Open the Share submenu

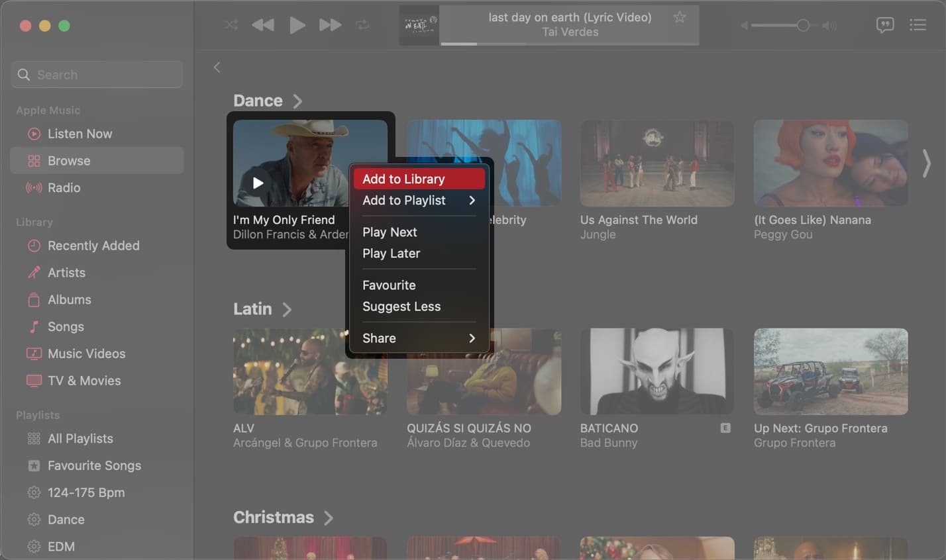point(419,338)
